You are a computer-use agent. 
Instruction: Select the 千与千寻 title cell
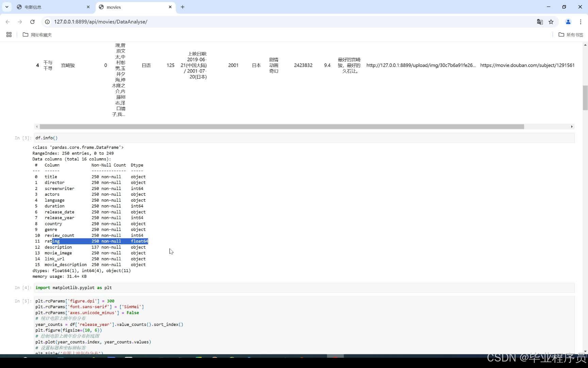pyautogui.click(x=48, y=65)
